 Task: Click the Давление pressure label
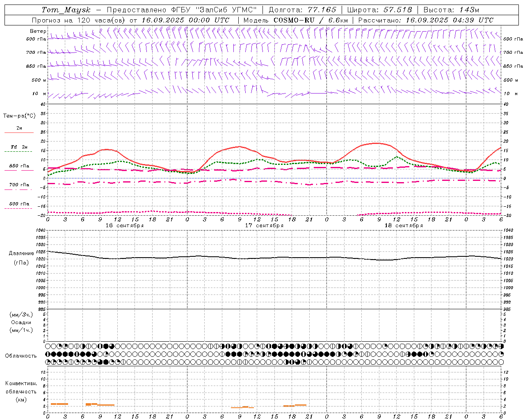pyautogui.click(x=21, y=253)
